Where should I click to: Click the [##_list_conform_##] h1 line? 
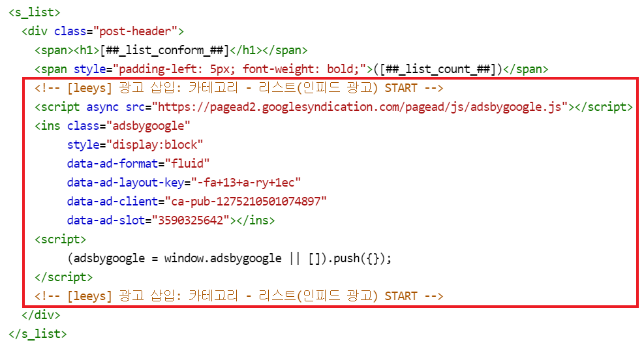tap(171, 50)
